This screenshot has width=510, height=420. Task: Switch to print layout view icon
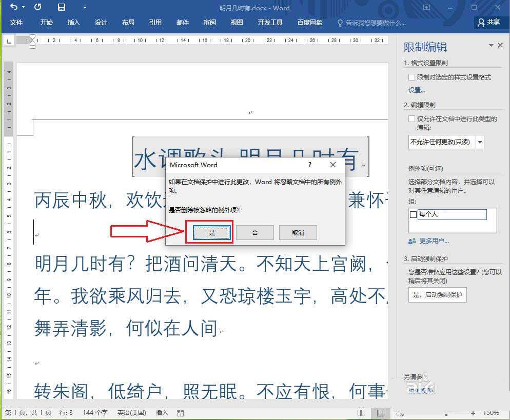coord(381,413)
